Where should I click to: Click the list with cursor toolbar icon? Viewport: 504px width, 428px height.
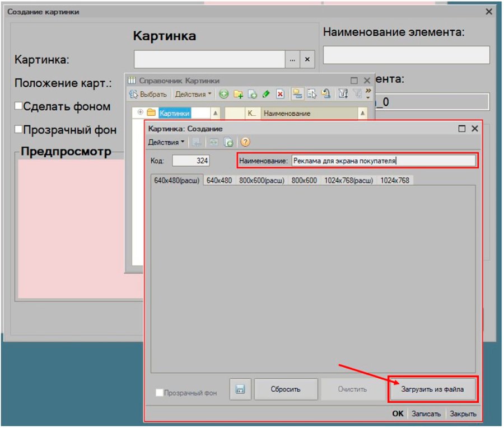[x=311, y=94]
